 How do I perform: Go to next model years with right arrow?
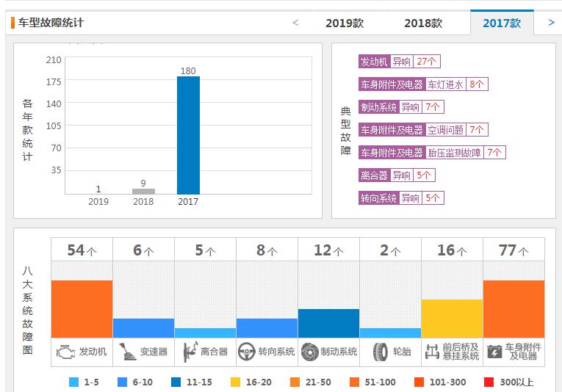pyautogui.click(x=551, y=23)
